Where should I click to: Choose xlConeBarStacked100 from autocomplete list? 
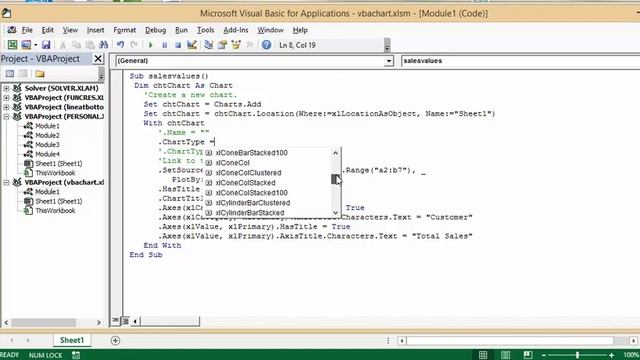click(x=251, y=153)
